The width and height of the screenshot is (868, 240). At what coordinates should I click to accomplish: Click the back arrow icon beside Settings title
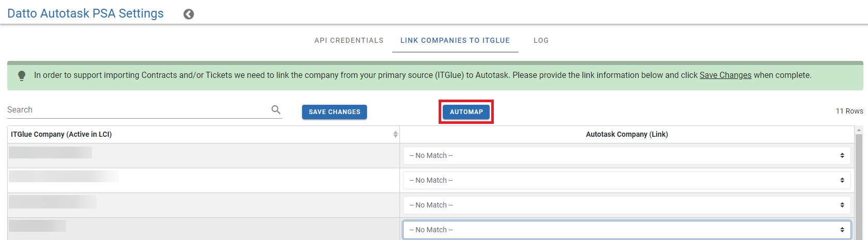(x=189, y=14)
